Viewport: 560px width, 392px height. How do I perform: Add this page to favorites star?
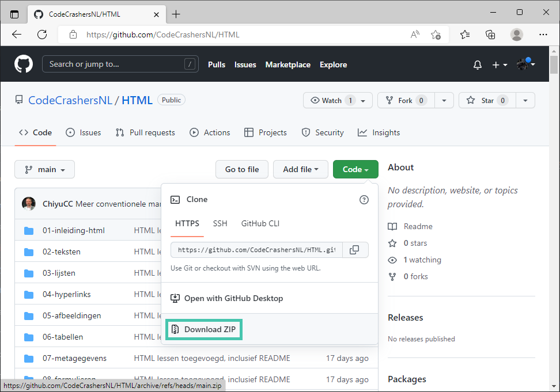(436, 35)
